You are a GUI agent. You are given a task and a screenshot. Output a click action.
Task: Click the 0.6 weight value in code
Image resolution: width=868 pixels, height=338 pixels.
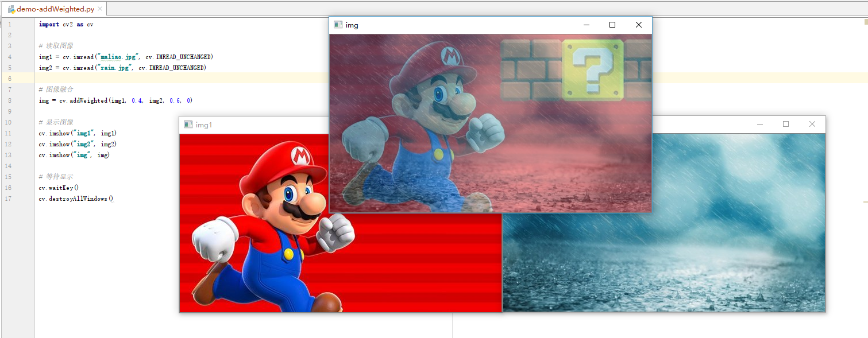pos(175,100)
